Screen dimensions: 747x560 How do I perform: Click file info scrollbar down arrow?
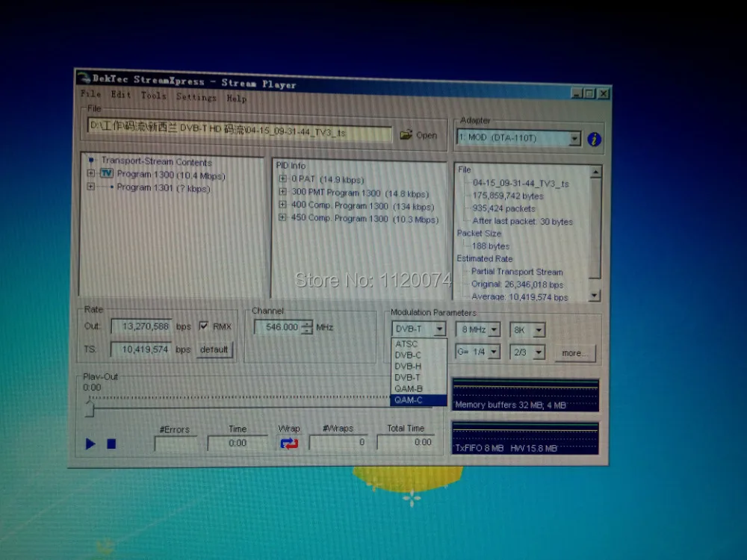point(594,296)
